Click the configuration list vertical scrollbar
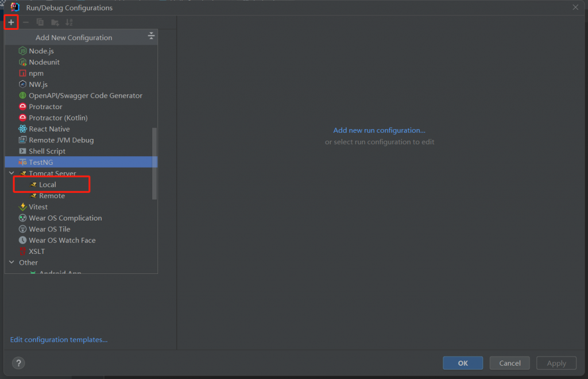Image resolution: width=588 pixels, height=379 pixels. click(x=154, y=164)
